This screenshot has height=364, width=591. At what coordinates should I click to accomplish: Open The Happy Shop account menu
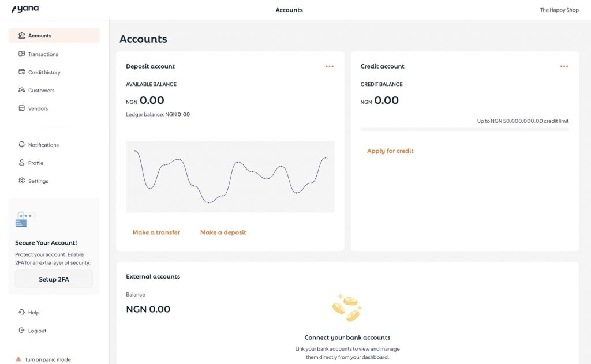click(x=559, y=10)
